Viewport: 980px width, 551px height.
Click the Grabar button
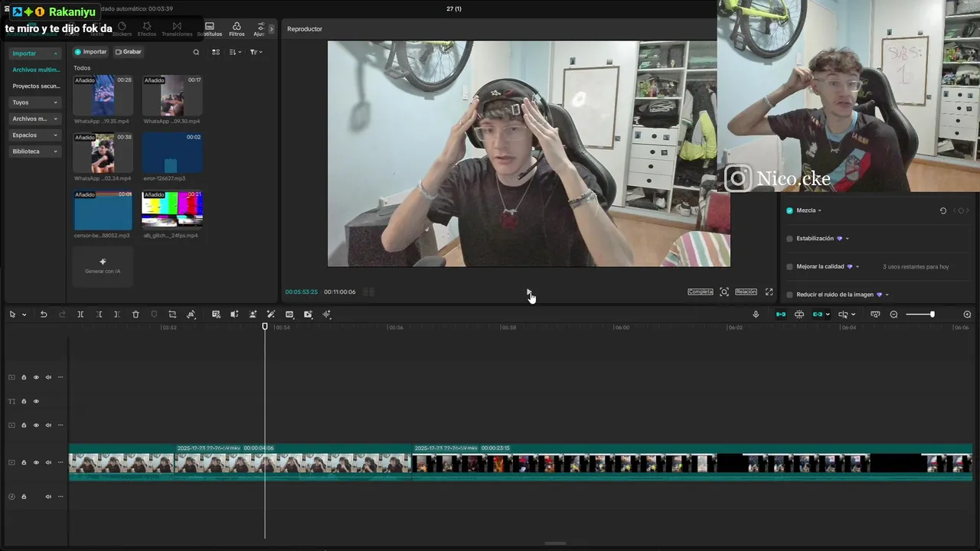coord(129,52)
